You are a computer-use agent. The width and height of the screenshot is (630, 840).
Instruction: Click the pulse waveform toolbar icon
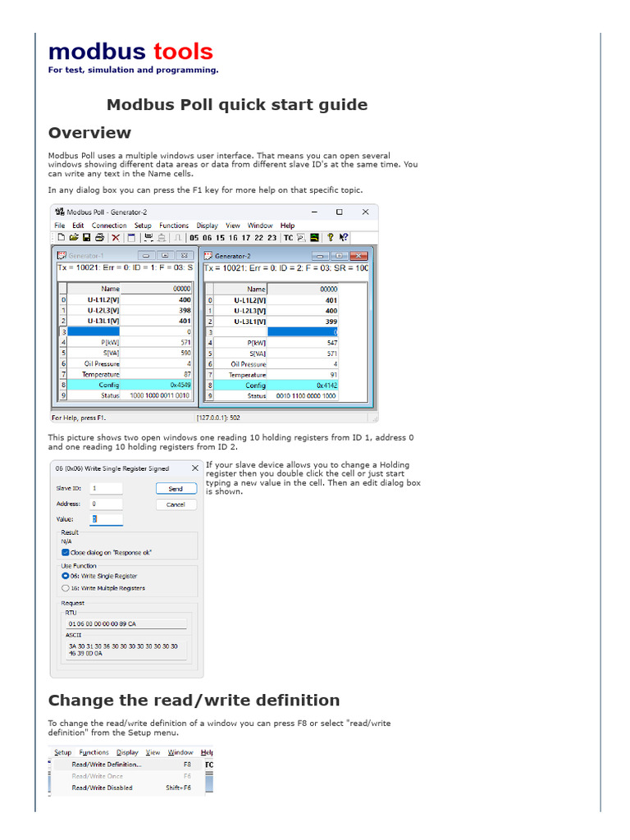tap(177, 238)
